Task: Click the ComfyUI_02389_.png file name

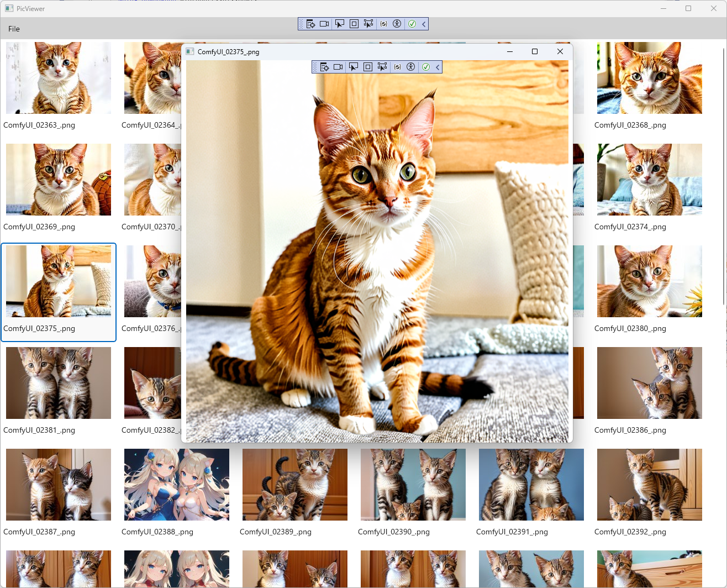Action: point(276,532)
